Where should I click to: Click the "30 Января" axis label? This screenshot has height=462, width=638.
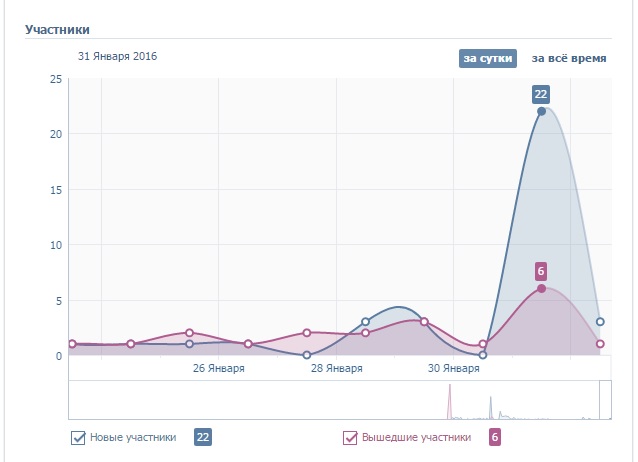[453, 369]
